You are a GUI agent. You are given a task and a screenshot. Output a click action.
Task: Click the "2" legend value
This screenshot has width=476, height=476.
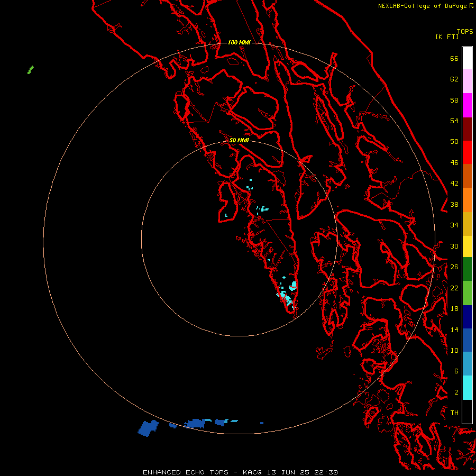click(456, 392)
